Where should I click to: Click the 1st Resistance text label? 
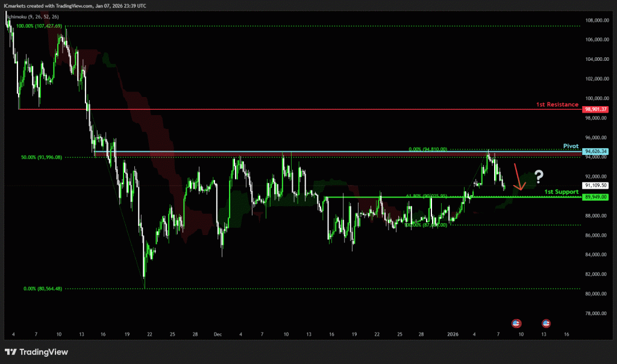pyautogui.click(x=557, y=105)
